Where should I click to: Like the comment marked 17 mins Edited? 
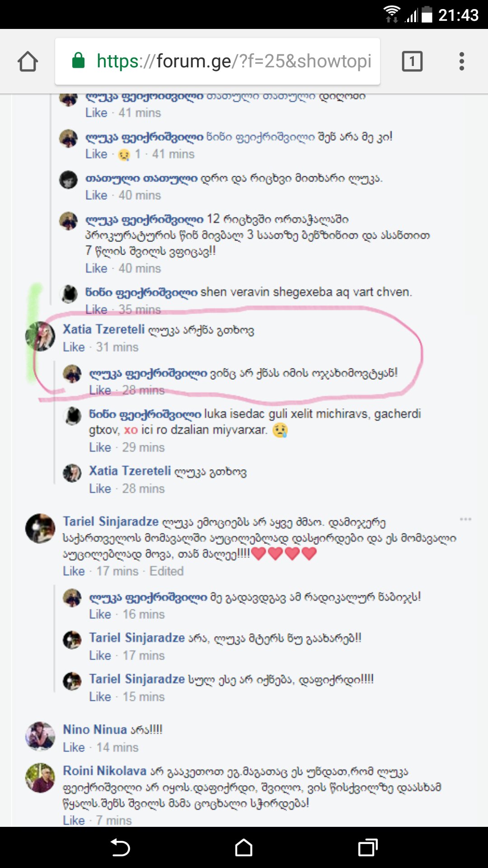coord(74,571)
